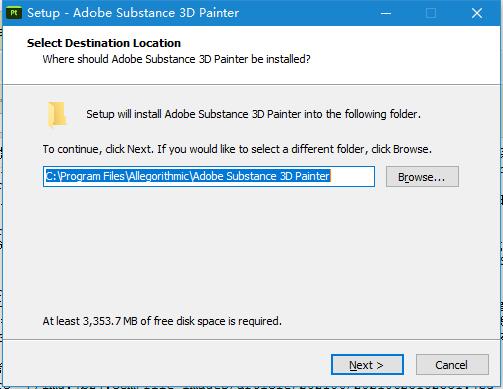Viewport: 503px width, 389px height.
Task: Cancel the Substance 3D Painter setup
Action: click(x=452, y=365)
